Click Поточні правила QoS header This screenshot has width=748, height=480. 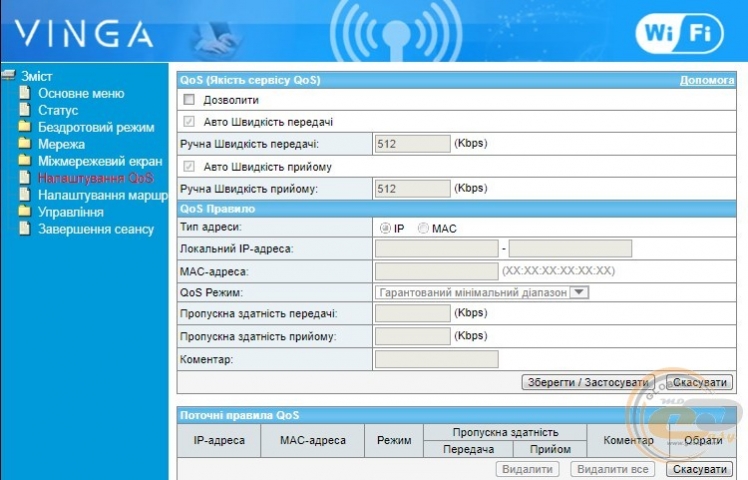pyautogui.click(x=456, y=415)
